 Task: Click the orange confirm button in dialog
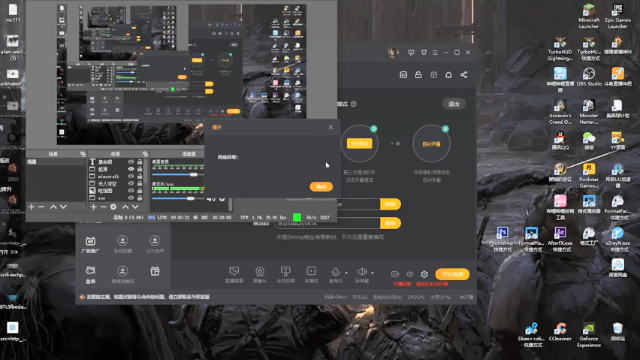(x=321, y=187)
